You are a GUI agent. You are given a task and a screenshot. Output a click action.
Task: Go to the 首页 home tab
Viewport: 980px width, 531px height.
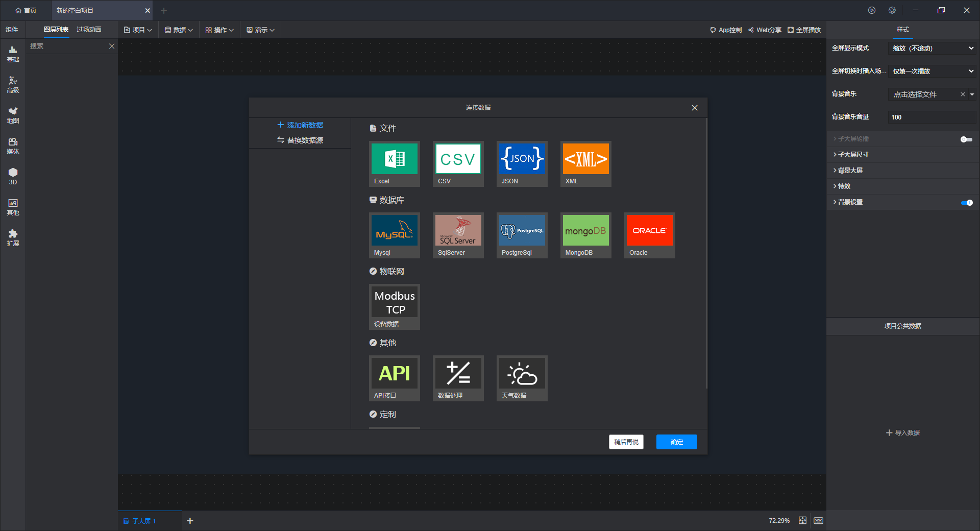(x=26, y=10)
